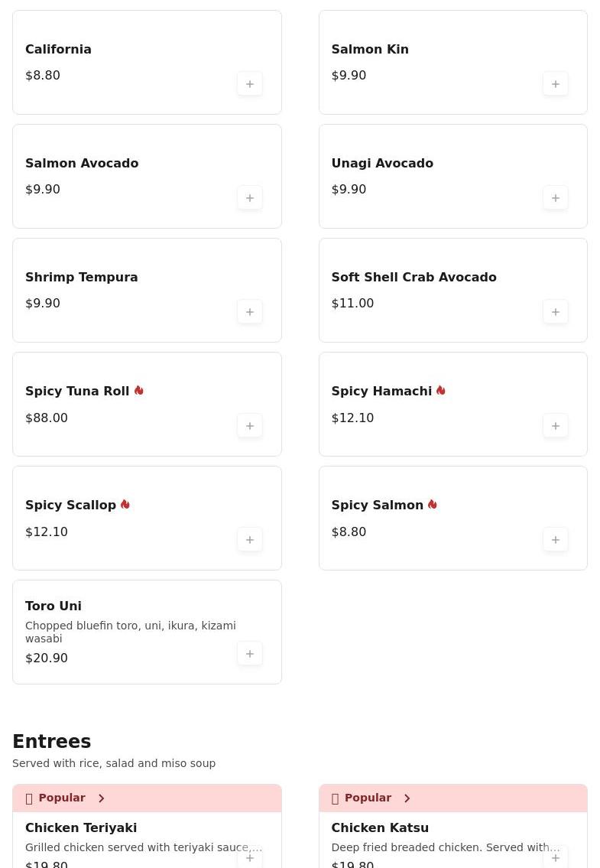Expand Popular chevron above Chicken Teriyaki

click(101, 798)
